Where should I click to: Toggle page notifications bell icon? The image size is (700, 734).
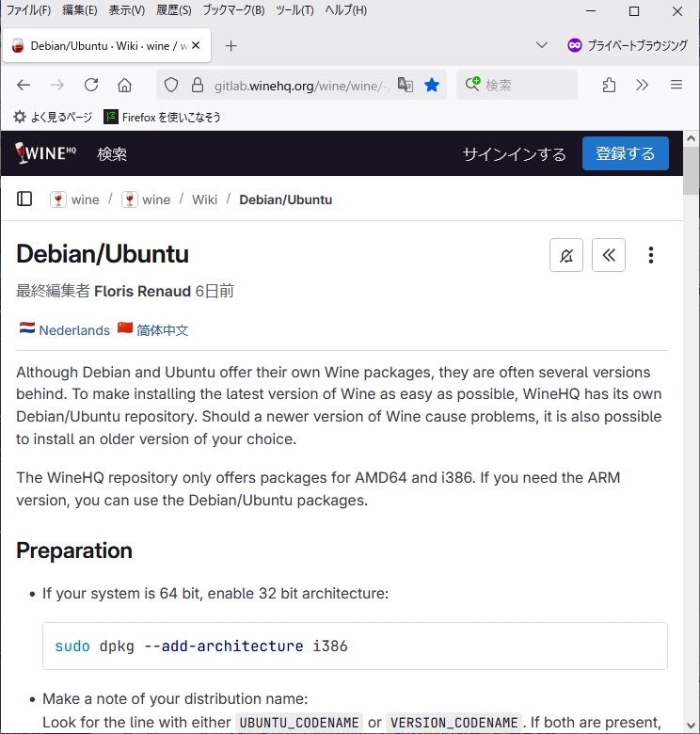pos(566,255)
